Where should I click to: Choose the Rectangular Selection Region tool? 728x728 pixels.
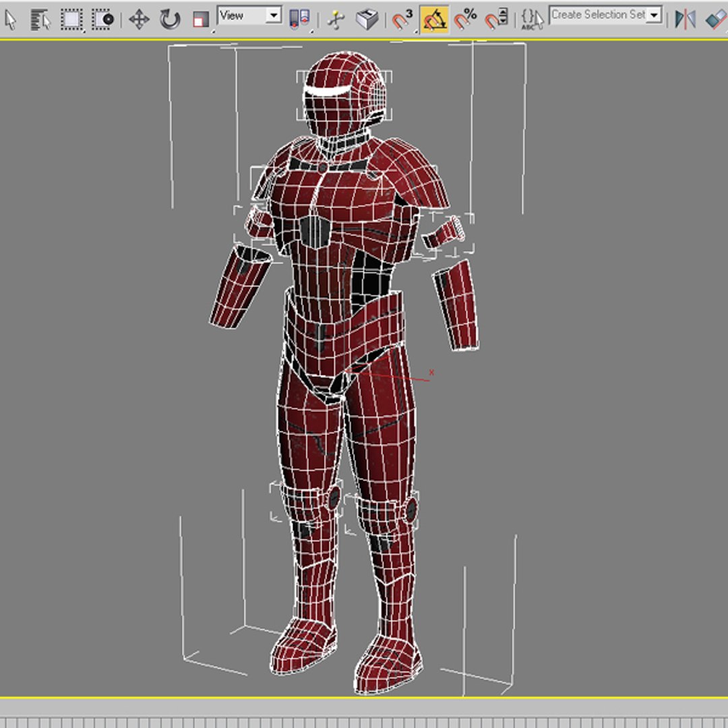pyautogui.click(x=71, y=20)
